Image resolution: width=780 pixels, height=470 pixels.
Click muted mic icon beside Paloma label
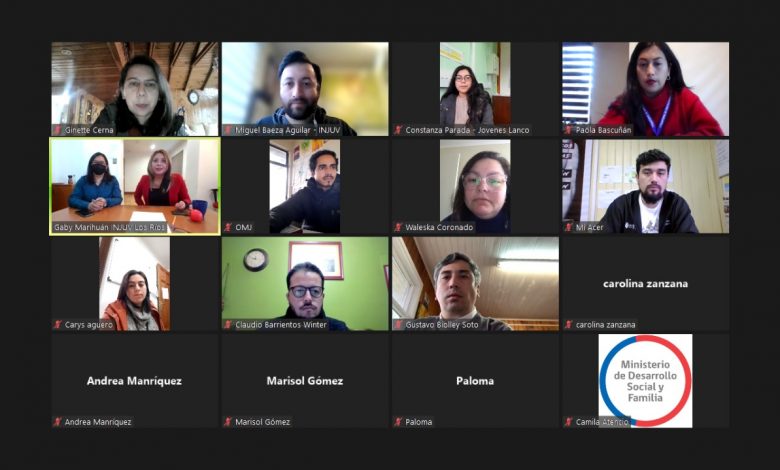pyautogui.click(x=398, y=422)
